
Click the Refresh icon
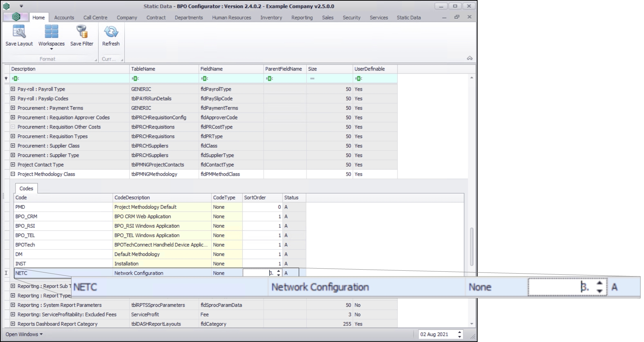(111, 32)
